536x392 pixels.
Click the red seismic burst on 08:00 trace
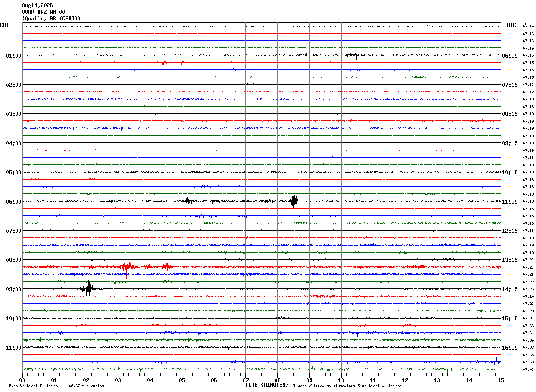tap(127, 267)
